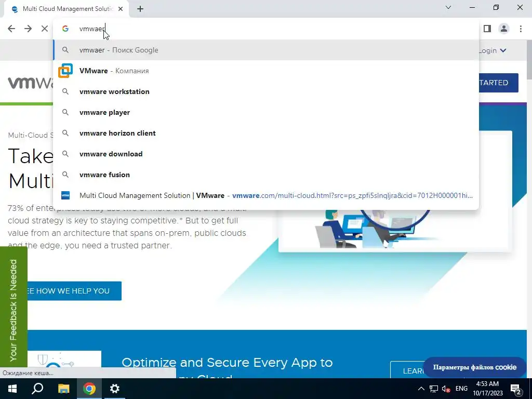Viewport: 532px width, 399px height.
Task: Choose 'vmware download' suggestion
Action: coord(266,154)
